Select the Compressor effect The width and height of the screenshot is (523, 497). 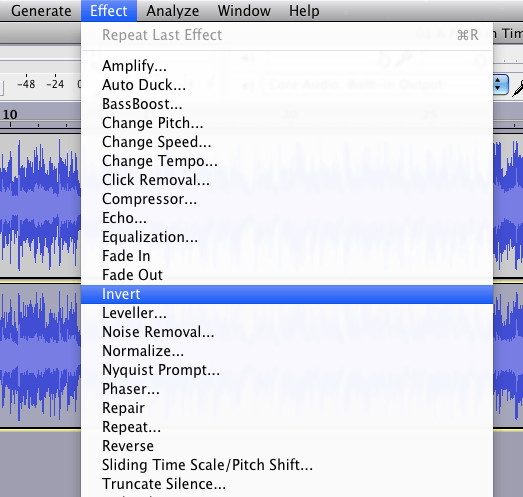287,199
